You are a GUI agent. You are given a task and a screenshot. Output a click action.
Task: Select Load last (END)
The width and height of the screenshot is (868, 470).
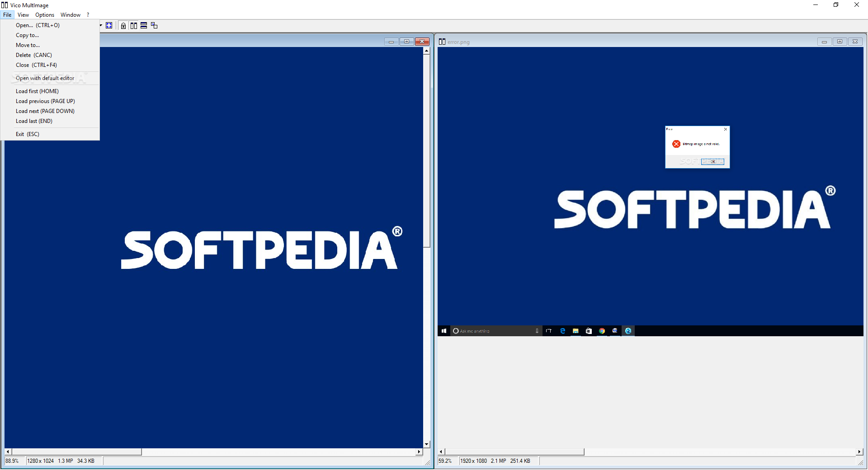[x=50, y=121]
